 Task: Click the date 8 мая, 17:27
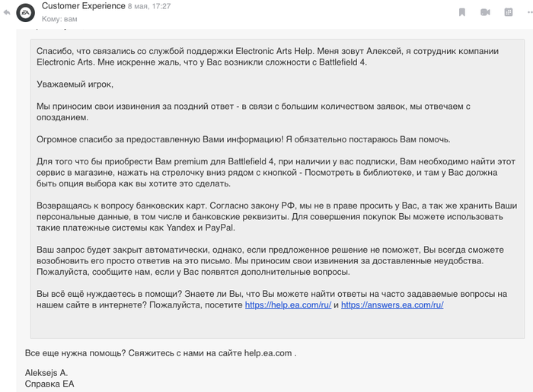(x=150, y=6)
